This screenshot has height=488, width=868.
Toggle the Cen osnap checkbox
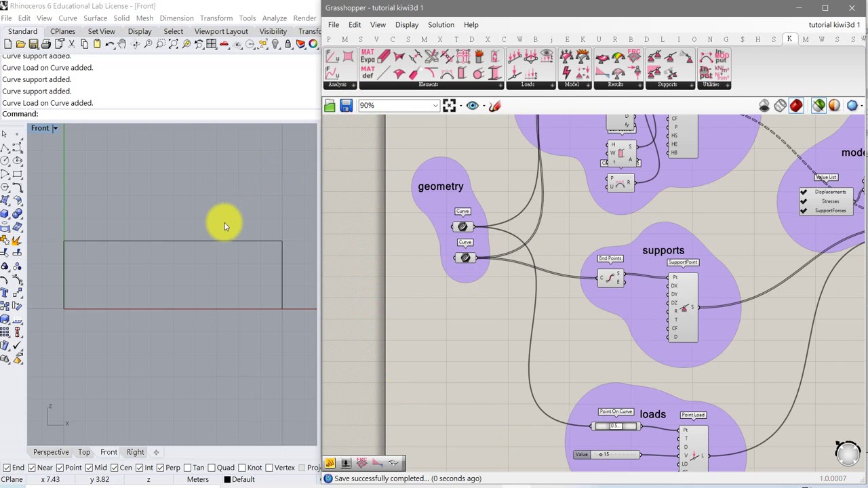click(115, 468)
